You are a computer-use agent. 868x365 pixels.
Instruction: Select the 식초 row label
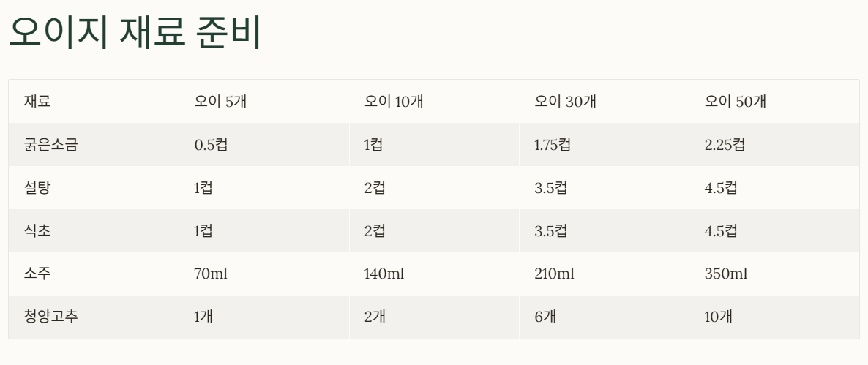tap(94, 231)
